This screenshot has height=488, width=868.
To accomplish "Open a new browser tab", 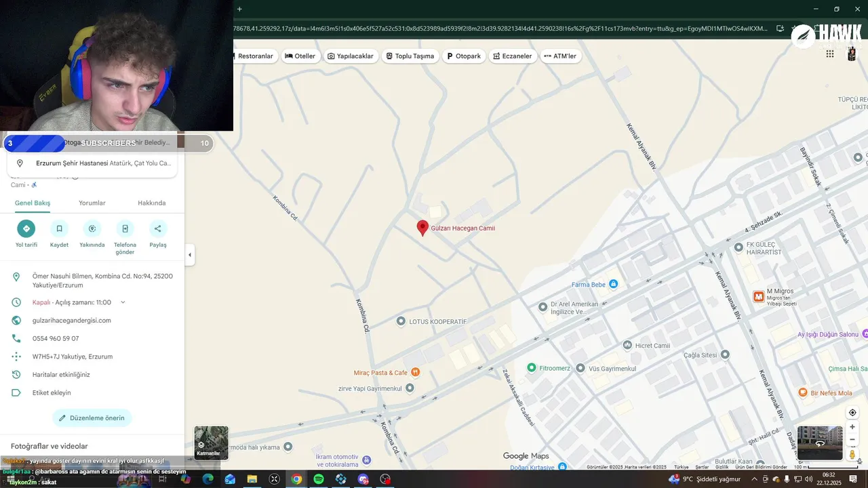I will coord(239,9).
